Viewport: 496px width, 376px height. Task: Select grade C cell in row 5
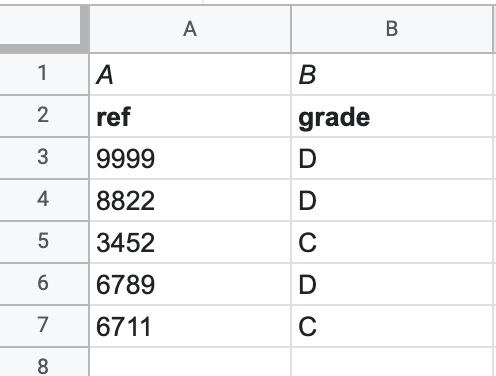pos(392,242)
